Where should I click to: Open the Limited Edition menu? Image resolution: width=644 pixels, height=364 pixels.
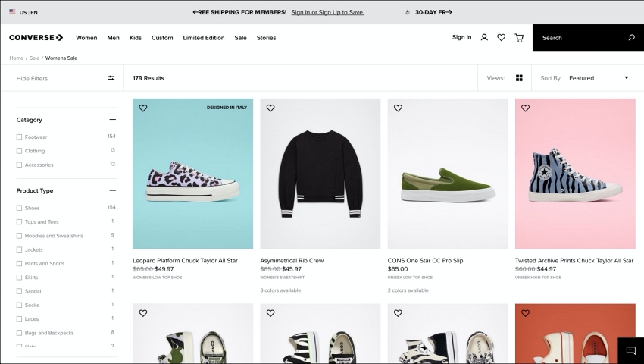tap(204, 38)
